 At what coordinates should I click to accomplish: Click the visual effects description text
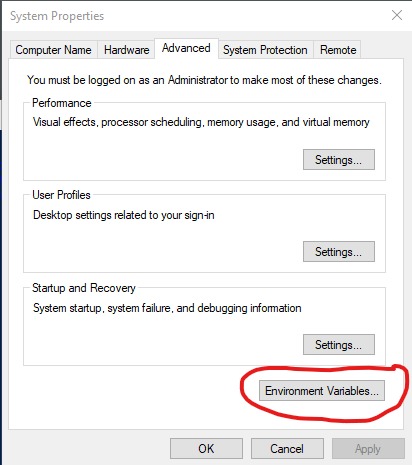pyautogui.click(x=201, y=122)
